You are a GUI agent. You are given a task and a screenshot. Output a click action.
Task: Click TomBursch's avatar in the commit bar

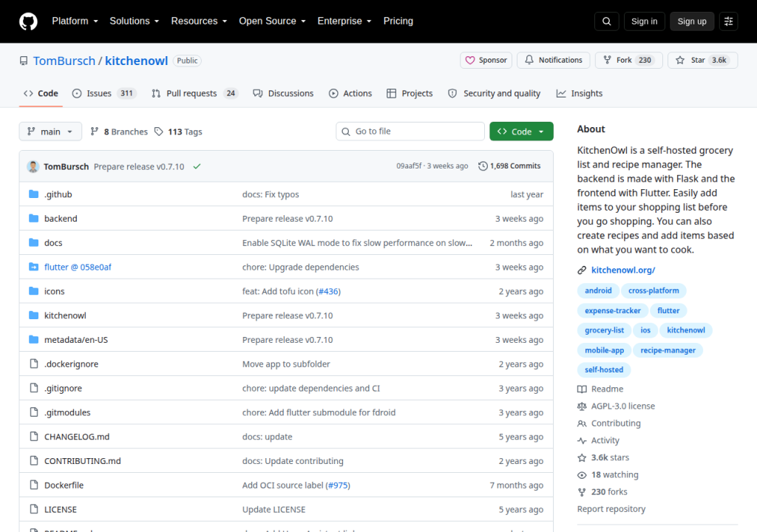coord(33,166)
